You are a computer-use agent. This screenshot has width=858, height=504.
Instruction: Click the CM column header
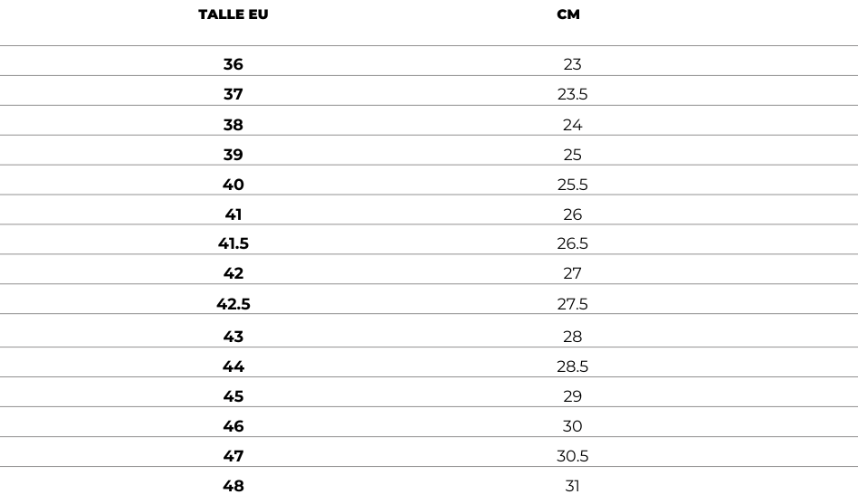point(568,14)
